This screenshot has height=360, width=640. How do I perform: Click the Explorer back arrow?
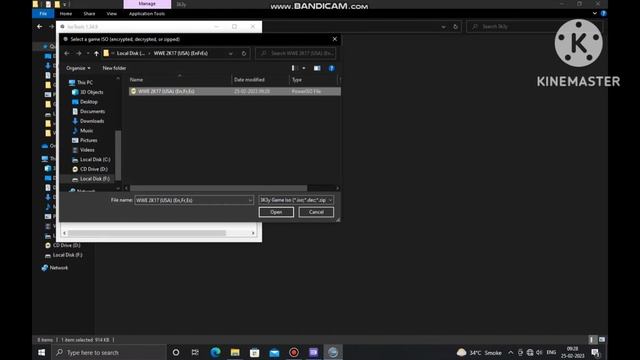click(x=40, y=27)
